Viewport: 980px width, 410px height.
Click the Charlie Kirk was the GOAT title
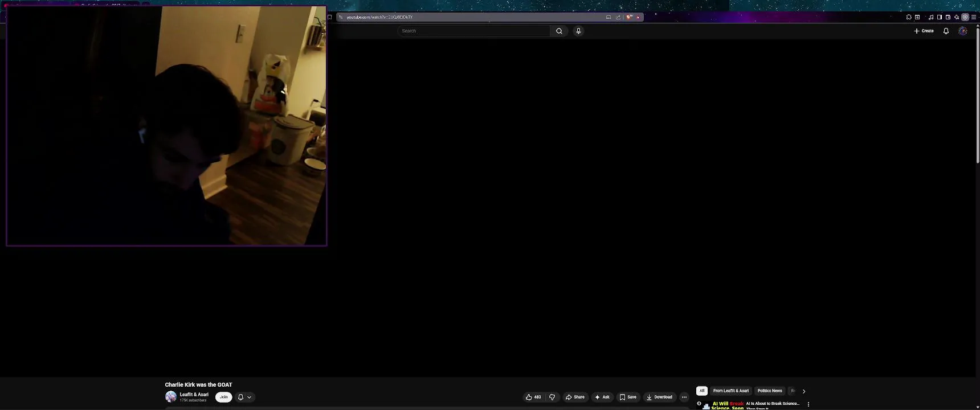click(x=199, y=385)
